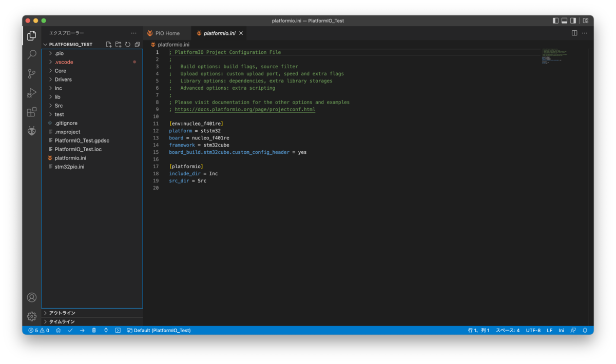The image size is (616, 364).
Task: Open the Extensions view
Action: tap(32, 112)
